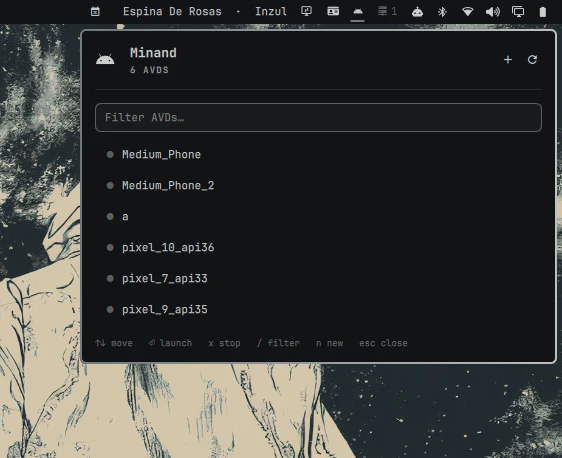Select the Medium_Phone_2 AVD
Image resolution: width=562 pixels, height=458 pixels.
pyautogui.click(x=318, y=185)
